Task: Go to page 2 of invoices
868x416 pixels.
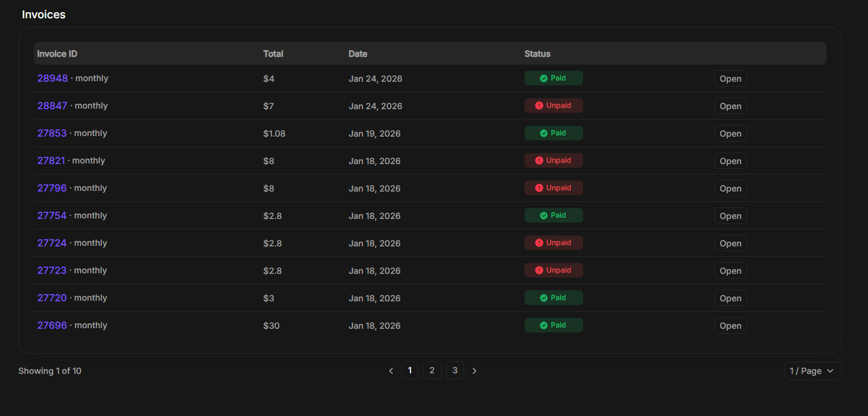Action: [432, 370]
